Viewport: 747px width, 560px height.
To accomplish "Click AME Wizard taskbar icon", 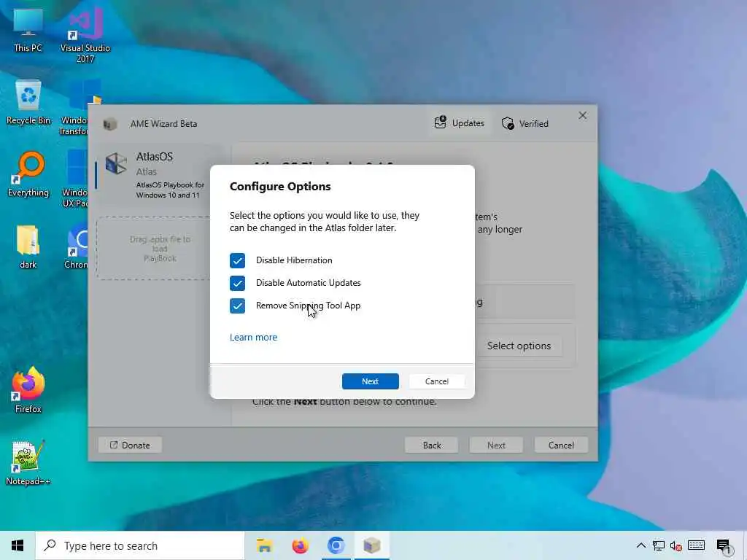I will [371, 545].
